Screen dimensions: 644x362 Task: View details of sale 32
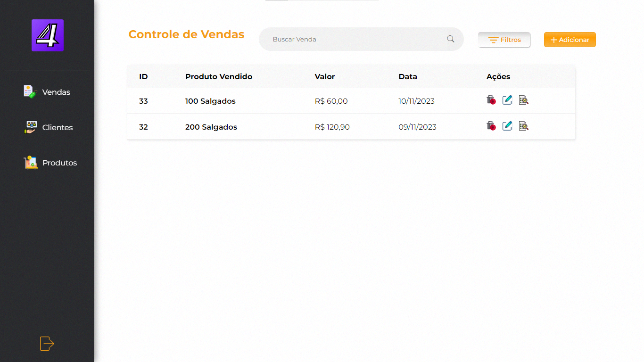(x=523, y=126)
